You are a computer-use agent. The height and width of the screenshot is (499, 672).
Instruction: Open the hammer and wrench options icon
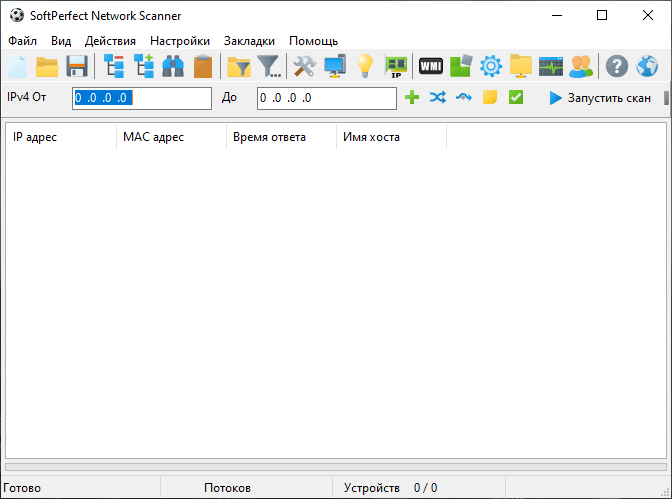304,66
